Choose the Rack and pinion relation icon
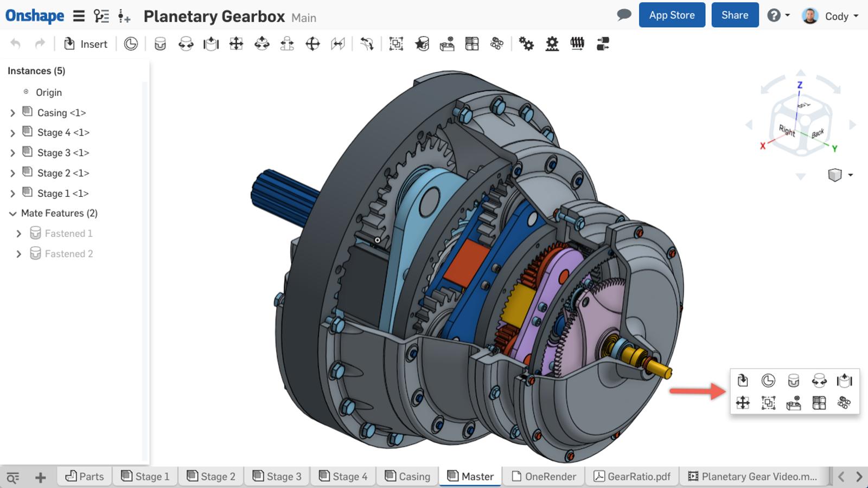The height and width of the screenshot is (488, 868). click(552, 44)
